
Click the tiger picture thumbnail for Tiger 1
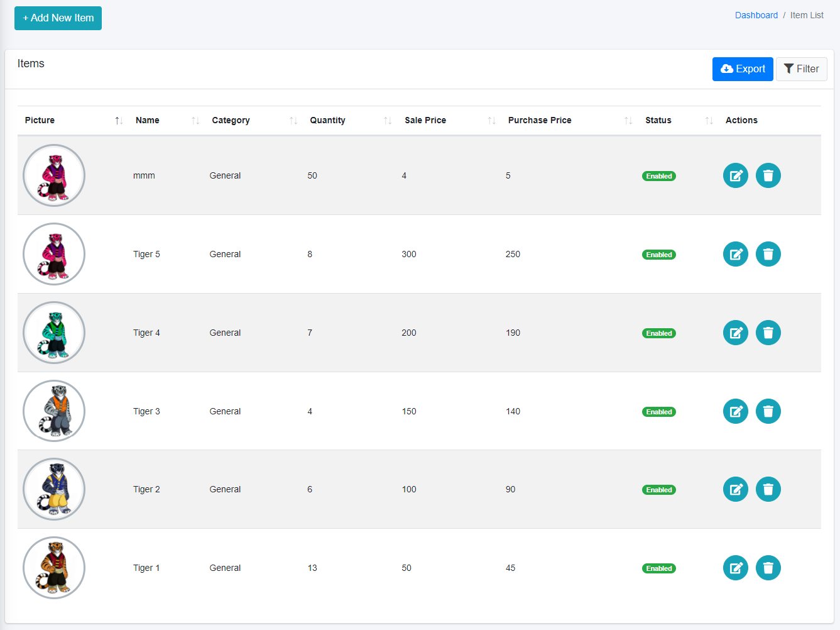pos(54,568)
